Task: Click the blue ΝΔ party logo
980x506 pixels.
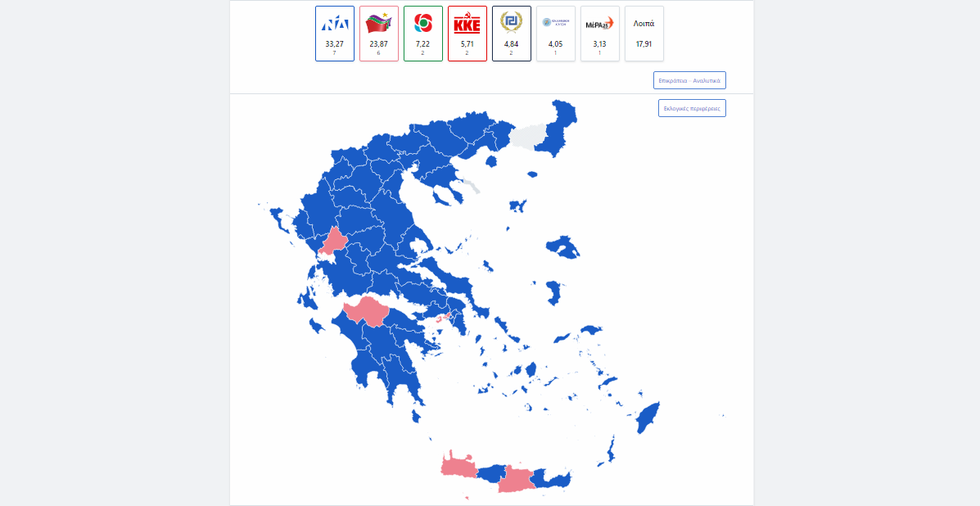Action: tap(334, 24)
